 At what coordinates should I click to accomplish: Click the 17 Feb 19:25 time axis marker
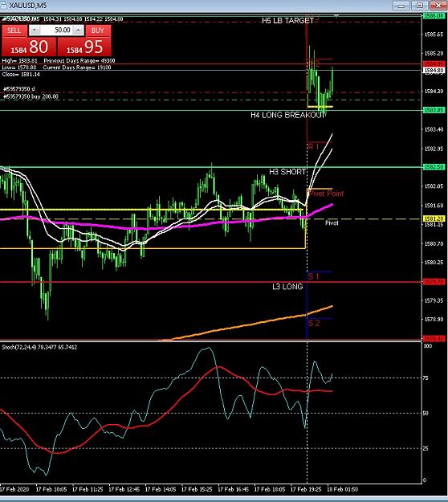pyautogui.click(x=306, y=489)
